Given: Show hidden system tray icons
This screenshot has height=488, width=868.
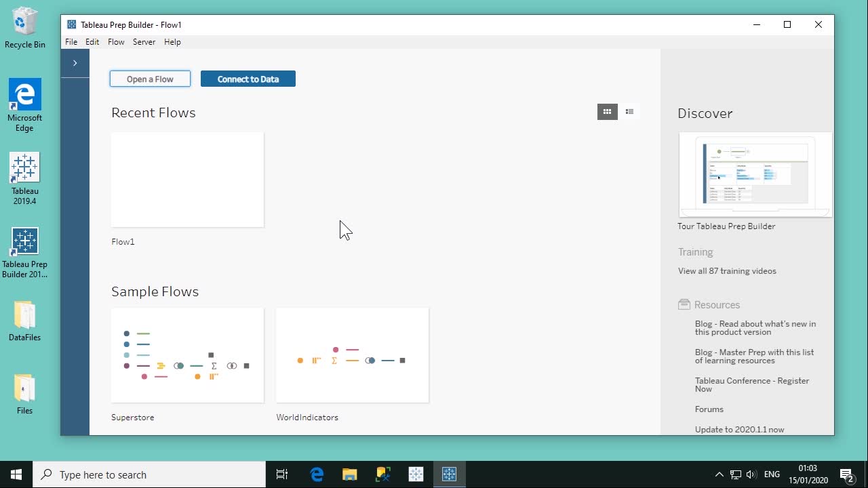Looking at the screenshot, I should click(x=719, y=474).
